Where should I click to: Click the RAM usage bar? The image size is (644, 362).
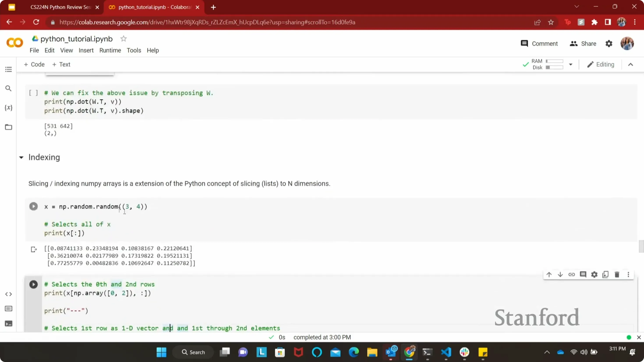554,61
